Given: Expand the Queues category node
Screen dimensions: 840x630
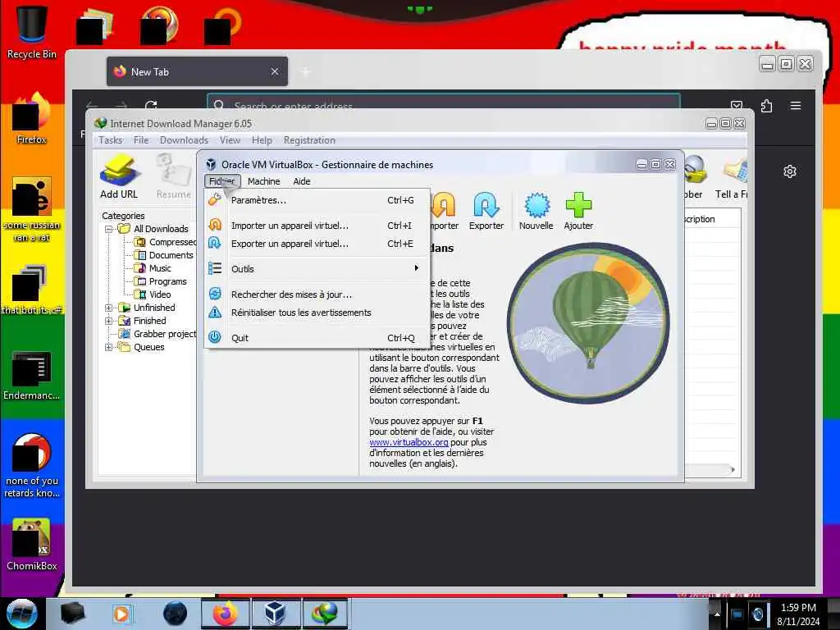Looking at the screenshot, I should click(x=109, y=347).
